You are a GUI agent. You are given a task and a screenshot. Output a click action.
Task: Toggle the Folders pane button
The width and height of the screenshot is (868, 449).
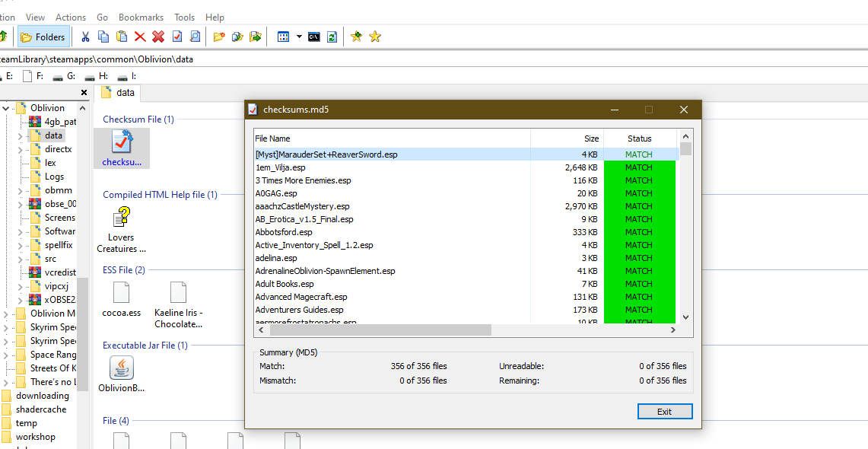pos(43,37)
